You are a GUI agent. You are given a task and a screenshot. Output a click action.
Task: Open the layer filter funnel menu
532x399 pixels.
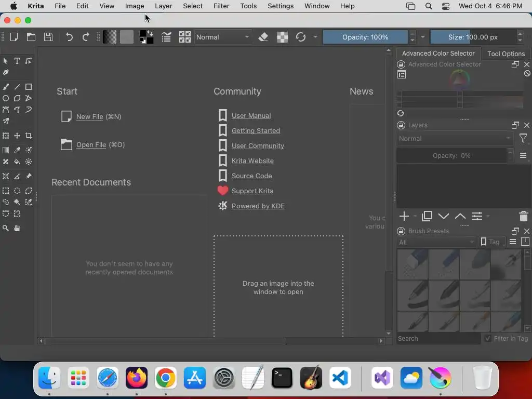(x=523, y=138)
